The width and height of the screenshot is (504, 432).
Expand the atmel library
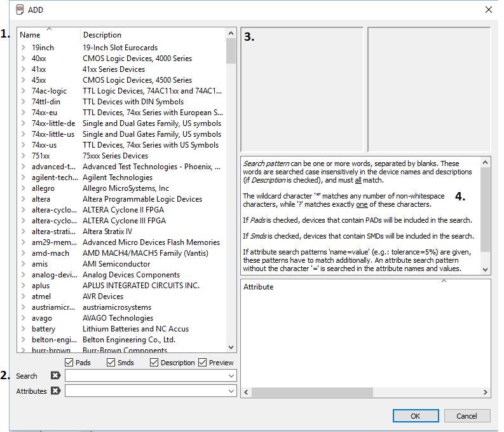23,296
